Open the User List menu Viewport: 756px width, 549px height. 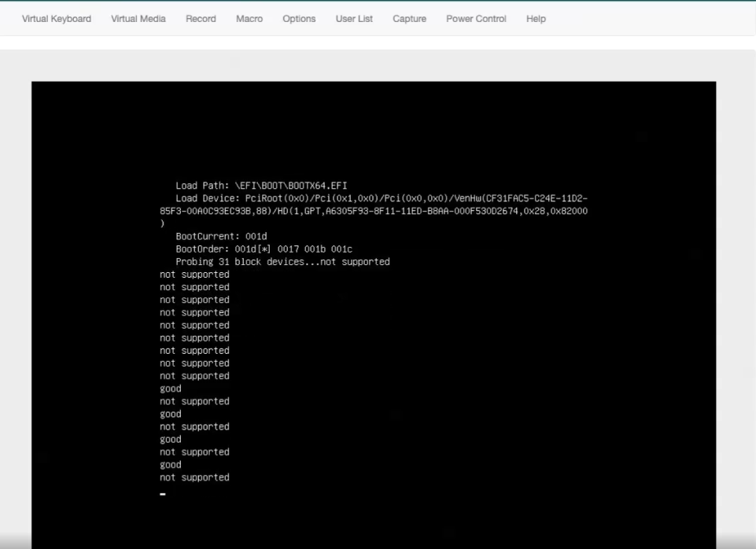[x=354, y=19]
